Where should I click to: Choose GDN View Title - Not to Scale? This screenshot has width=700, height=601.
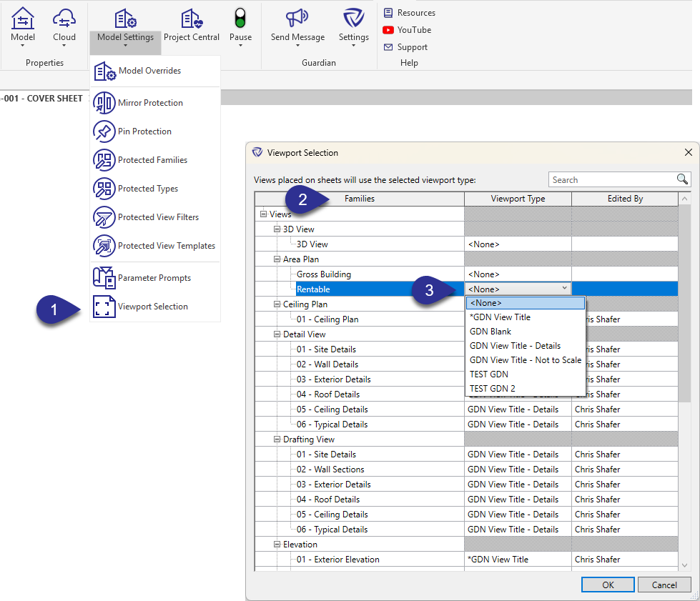(526, 360)
